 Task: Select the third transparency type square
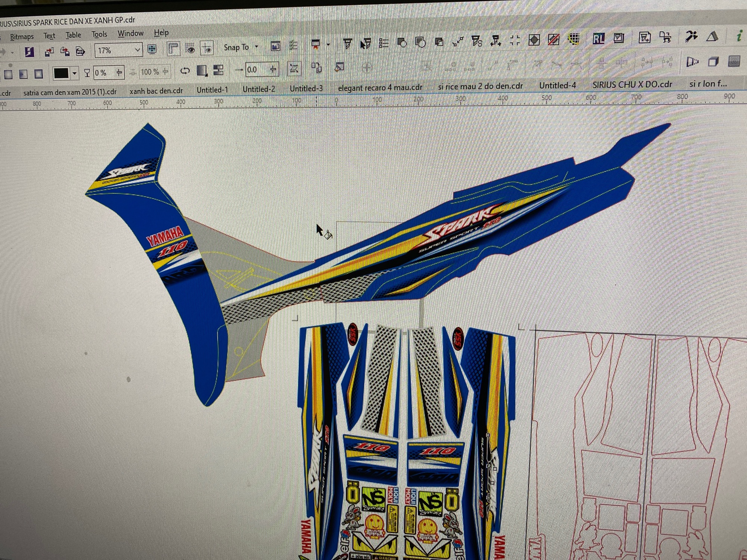pyautogui.click(x=38, y=74)
